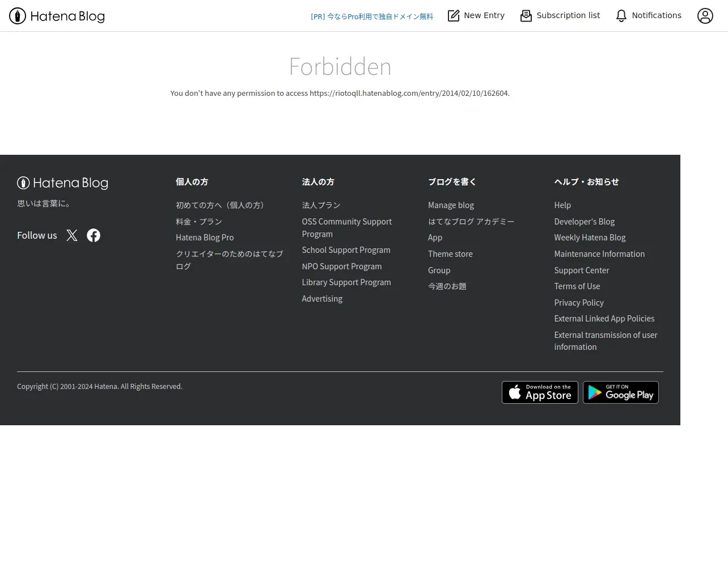Click the New Entry text label
This screenshot has width=728, height=567.
484,15
